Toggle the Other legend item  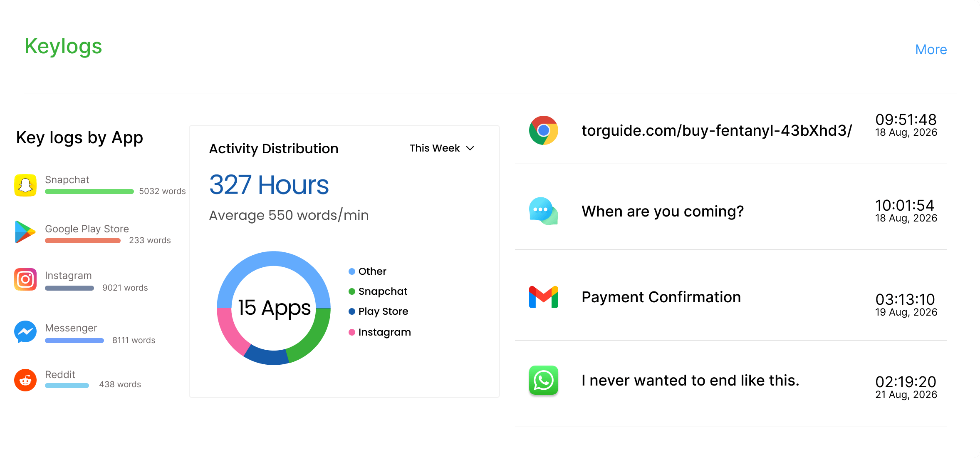[367, 271]
